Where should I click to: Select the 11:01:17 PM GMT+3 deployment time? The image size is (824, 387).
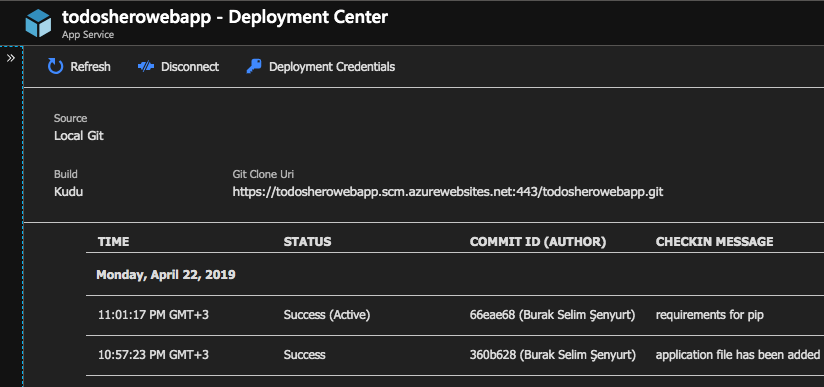pos(153,315)
